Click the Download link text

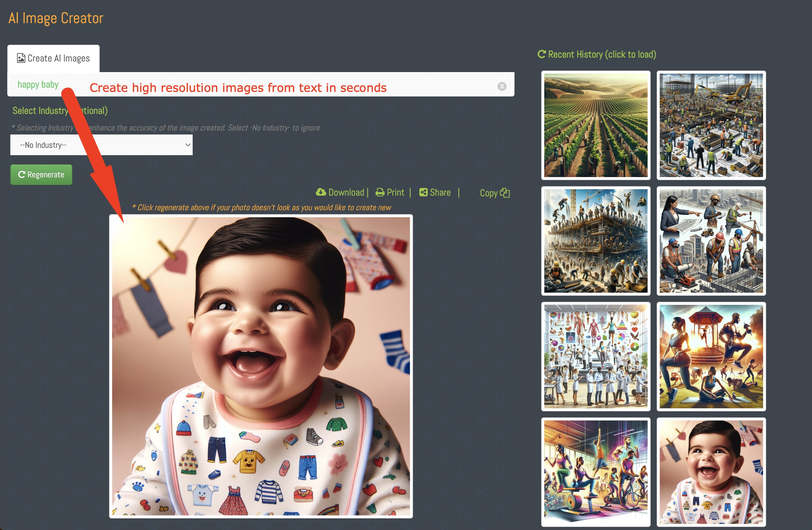346,193
